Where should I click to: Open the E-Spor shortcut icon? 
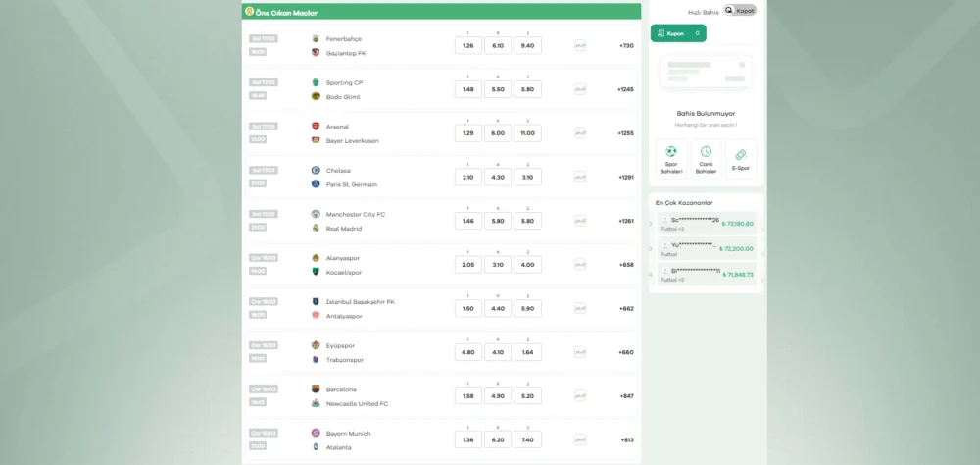tap(741, 155)
